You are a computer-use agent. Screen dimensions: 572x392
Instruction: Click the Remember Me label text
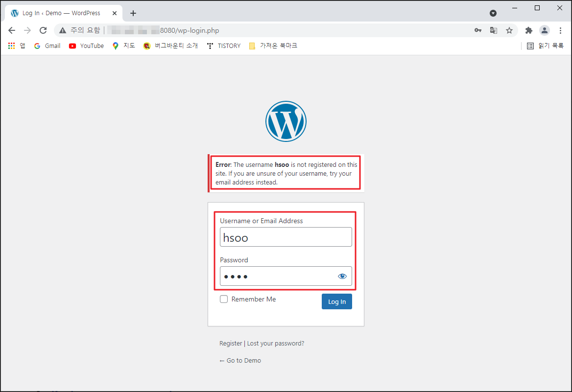point(254,299)
